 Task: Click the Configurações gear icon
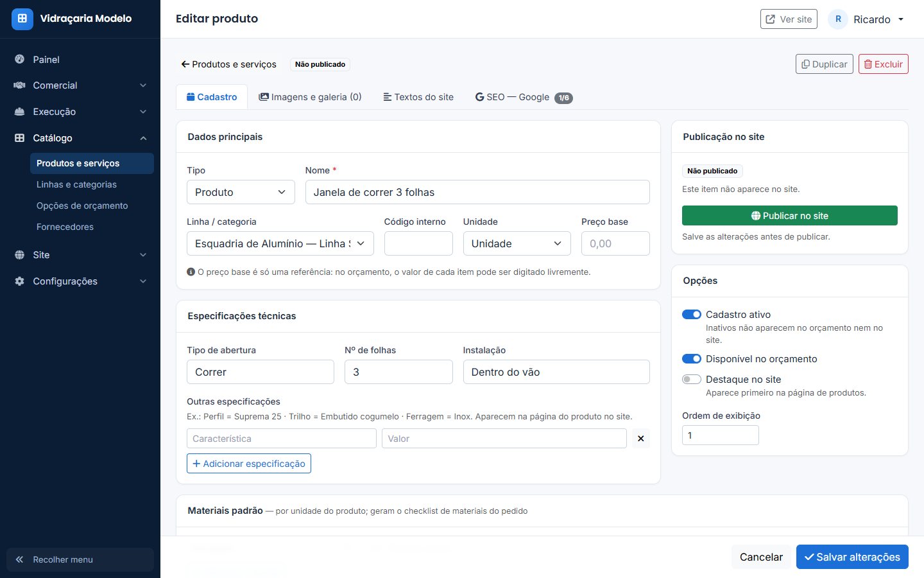(19, 281)
